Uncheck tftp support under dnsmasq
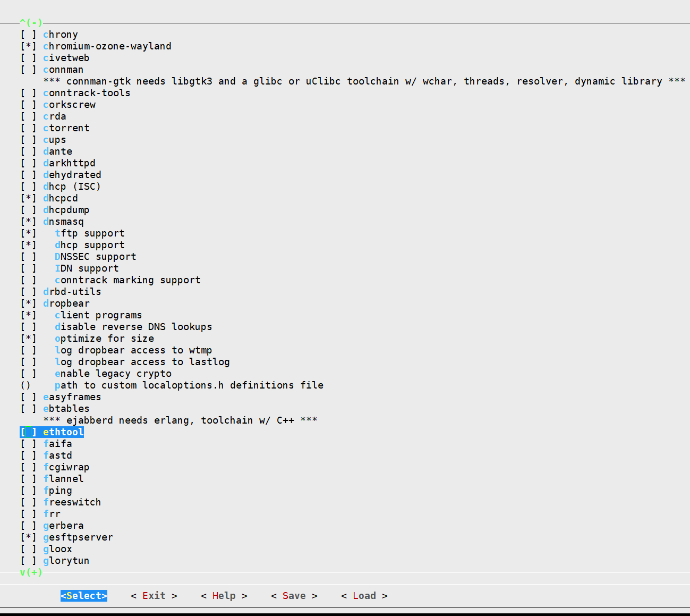The width and height of the screenshot is (690, 616). coord(28,233)
